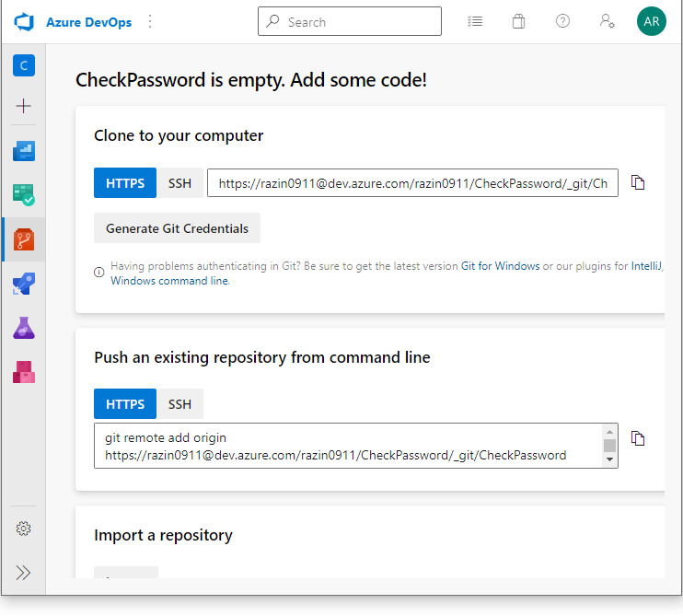Select HTTPS tab under Clone to your computer
The width and height of the screenshot is (683, 616).
(125, 183)
